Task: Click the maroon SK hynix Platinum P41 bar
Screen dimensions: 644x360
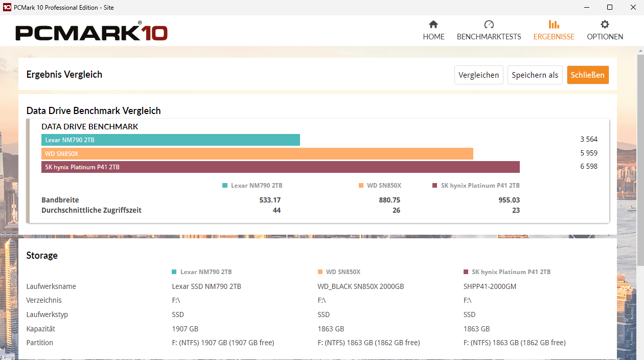Action: click(x=281, y=167)
